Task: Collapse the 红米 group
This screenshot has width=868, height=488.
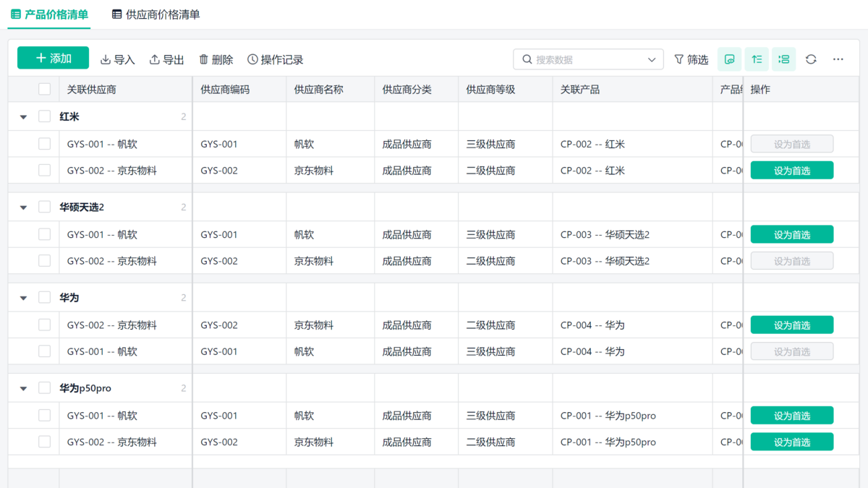Action: (x=23, y=117)
